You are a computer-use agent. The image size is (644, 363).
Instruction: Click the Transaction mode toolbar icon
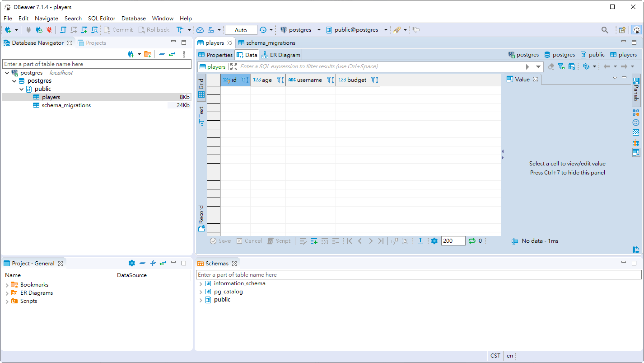click(180, 30)
